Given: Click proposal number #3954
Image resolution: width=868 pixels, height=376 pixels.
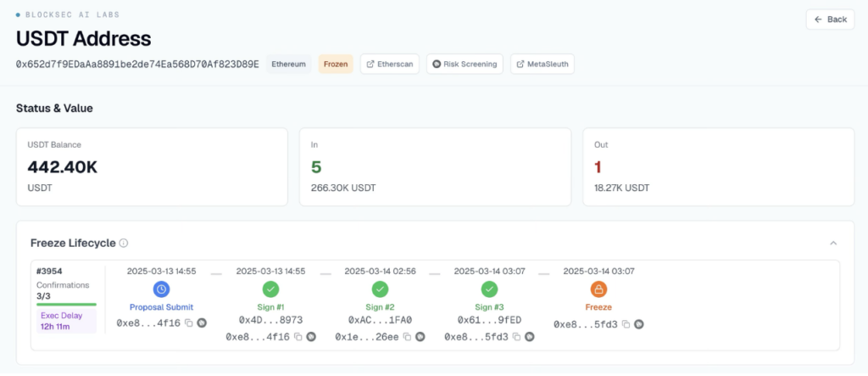Looking at the screenshot, I should [49, 272].
